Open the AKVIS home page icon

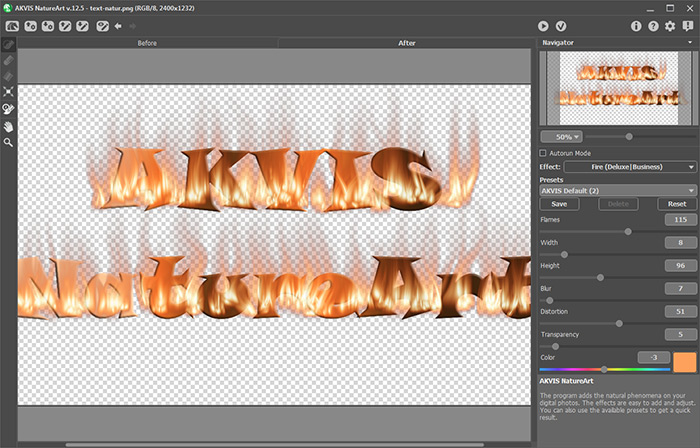(12, 26)
